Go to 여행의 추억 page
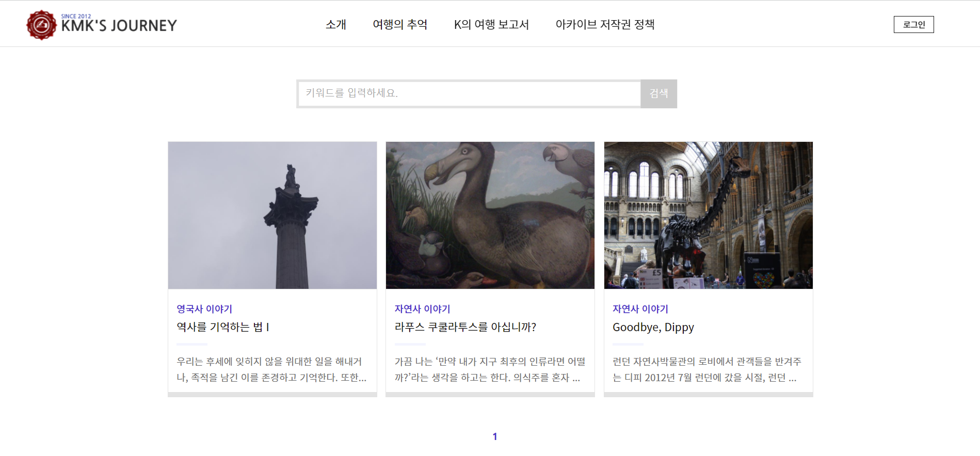This screenshot has width=980, height=456. point(400,24)
